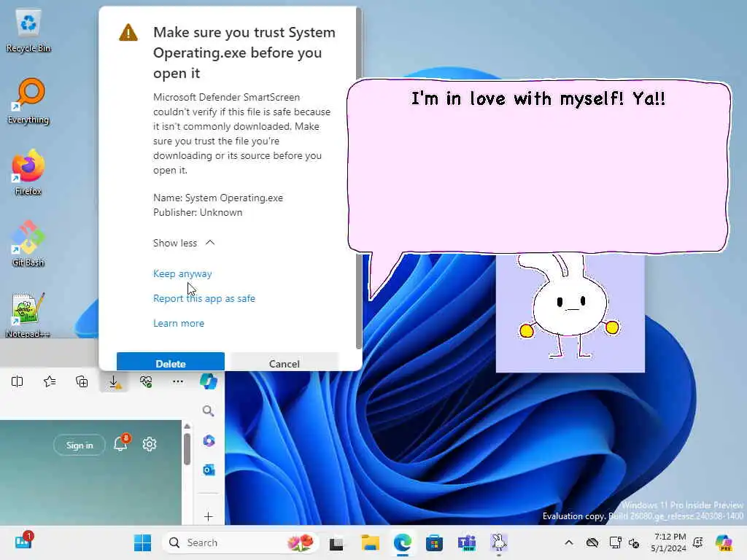Viewport: 747px width, 560px height.
Task: Open Microsoft Teams from taskbar
Action: coord(467,542)
